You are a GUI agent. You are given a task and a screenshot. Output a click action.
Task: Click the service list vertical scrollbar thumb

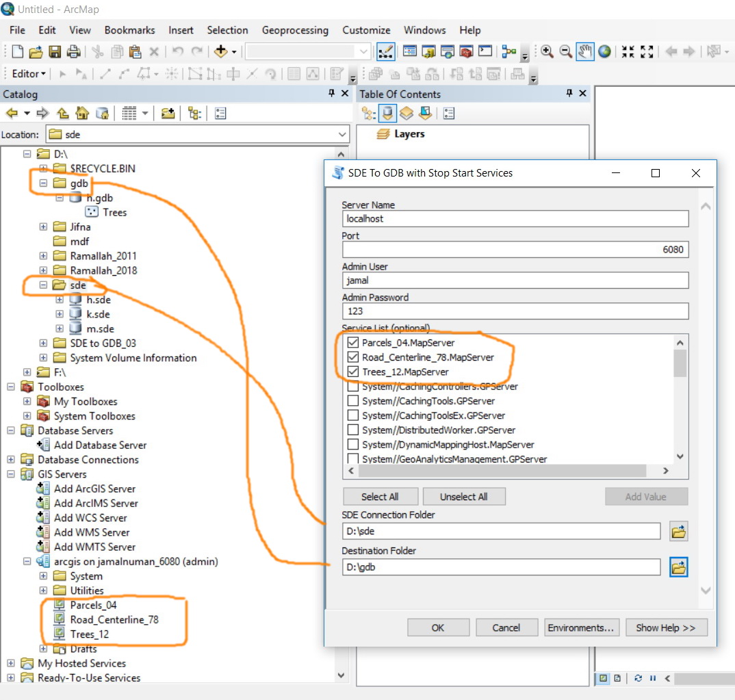680,363
